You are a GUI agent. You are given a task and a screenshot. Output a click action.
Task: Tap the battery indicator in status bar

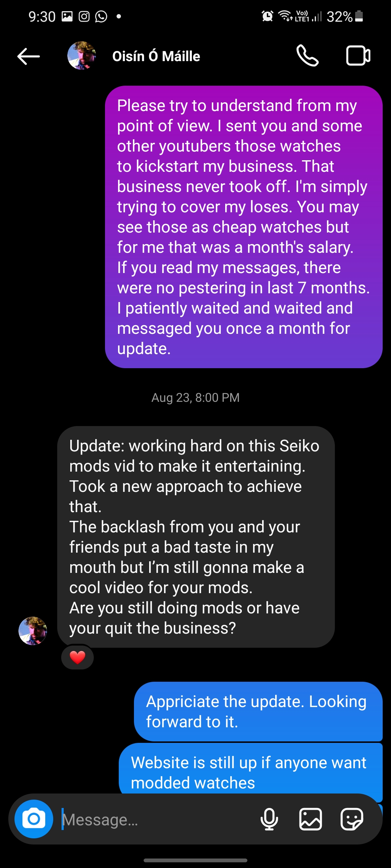[x=359, y=16]
